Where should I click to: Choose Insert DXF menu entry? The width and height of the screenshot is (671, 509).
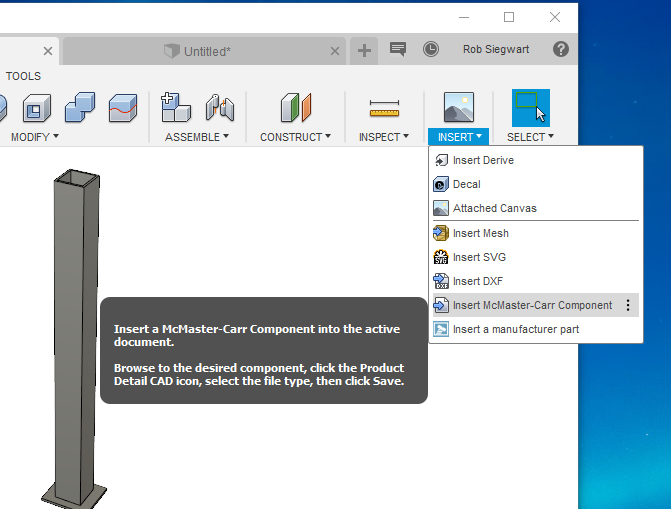(x=536, y=281)
